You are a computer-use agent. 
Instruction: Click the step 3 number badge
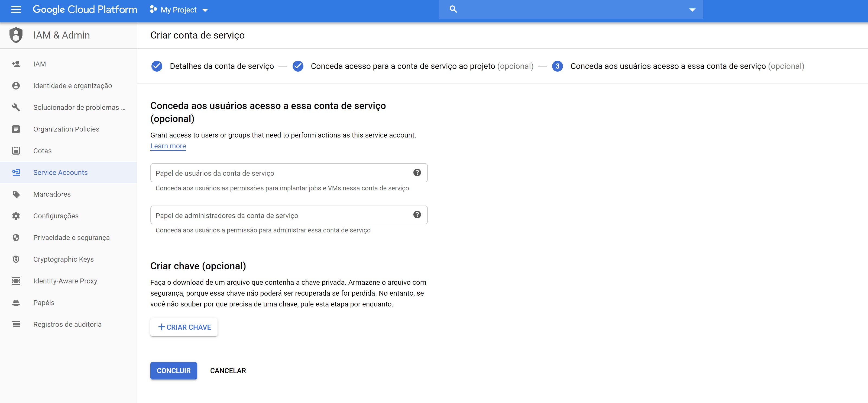[557, 66]
